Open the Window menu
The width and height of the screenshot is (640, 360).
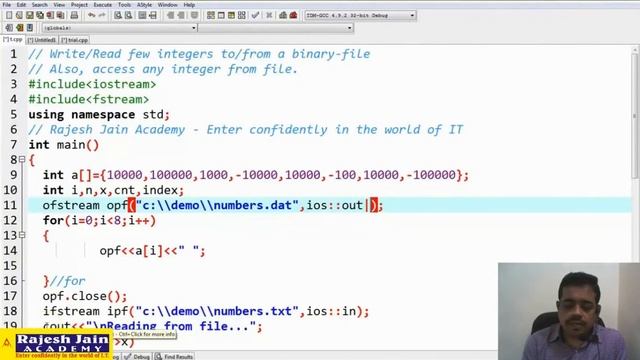[x=167, y=5]
